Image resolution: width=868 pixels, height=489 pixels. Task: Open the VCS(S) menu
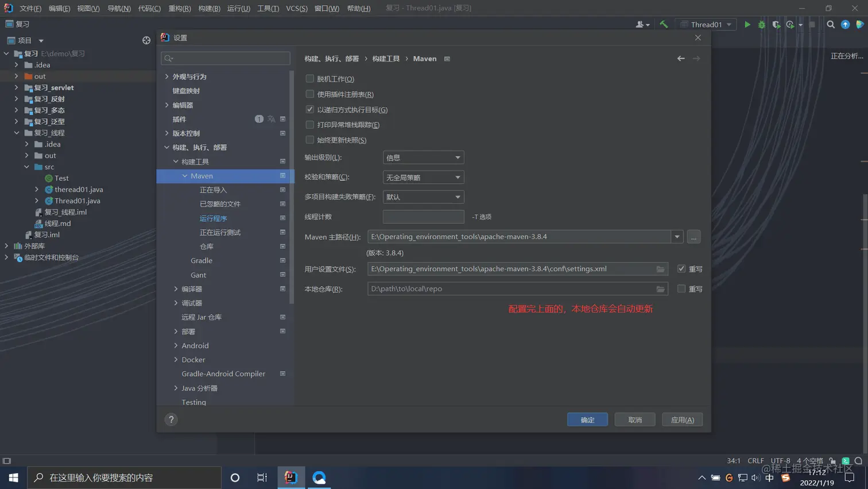pyautogui.click(x=297, y=9)
